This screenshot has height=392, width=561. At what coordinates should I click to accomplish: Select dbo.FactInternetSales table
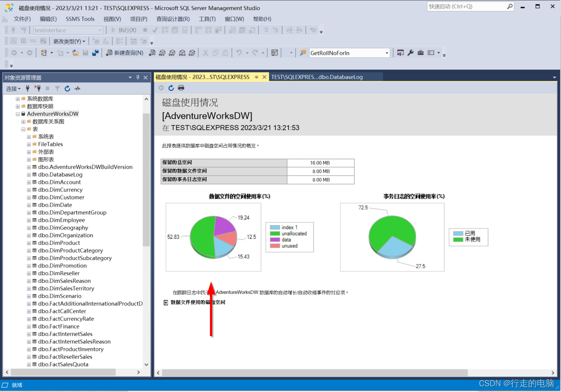point(65,334)
